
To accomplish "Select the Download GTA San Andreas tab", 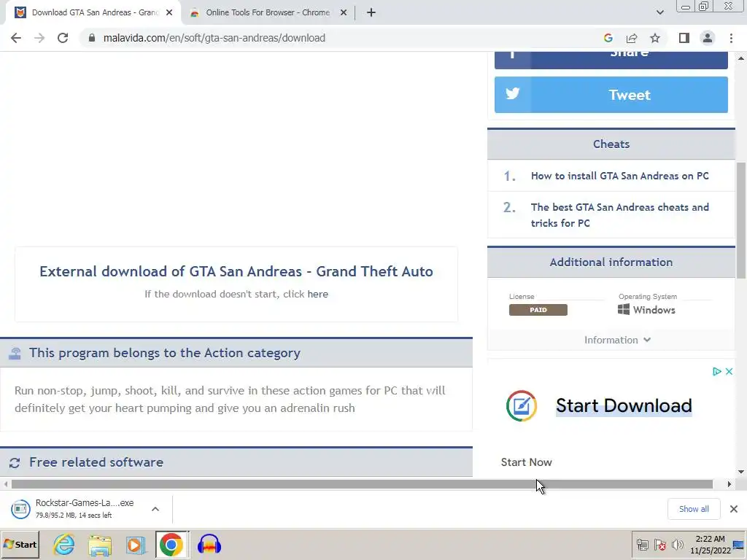I will [94, 12].
